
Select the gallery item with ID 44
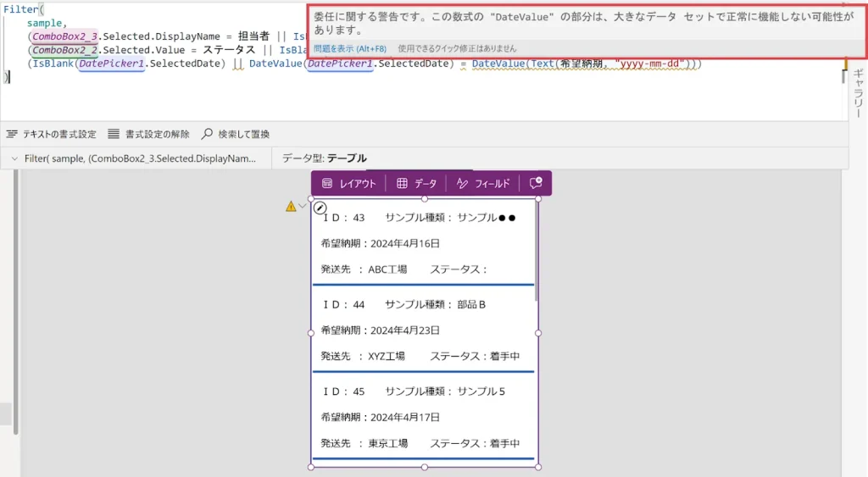click(x=424, y=329)
